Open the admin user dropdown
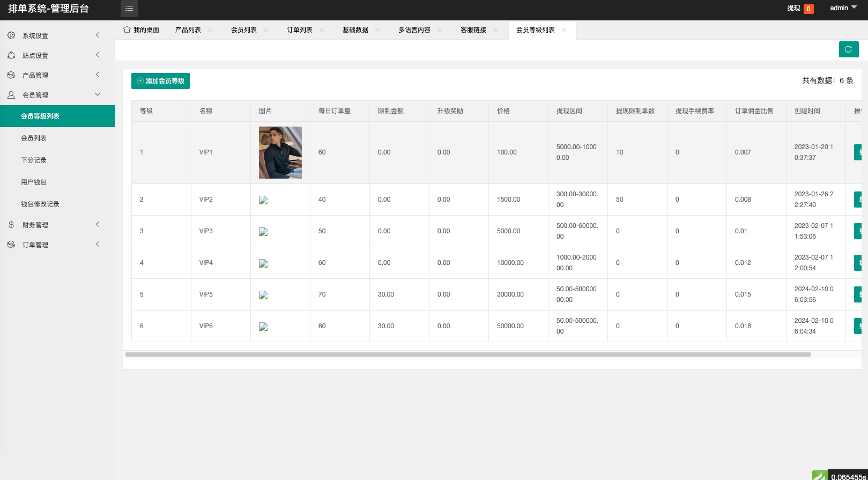 843,8
